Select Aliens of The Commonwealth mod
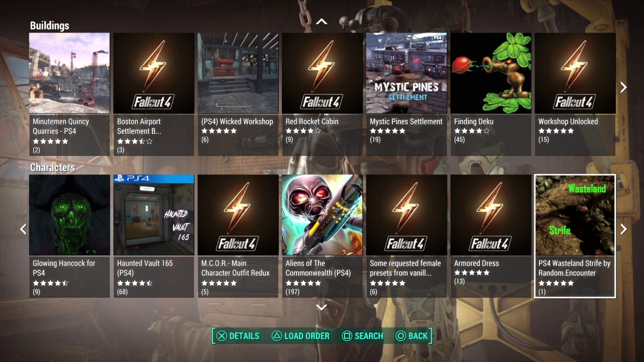 [x=322, y=236]
